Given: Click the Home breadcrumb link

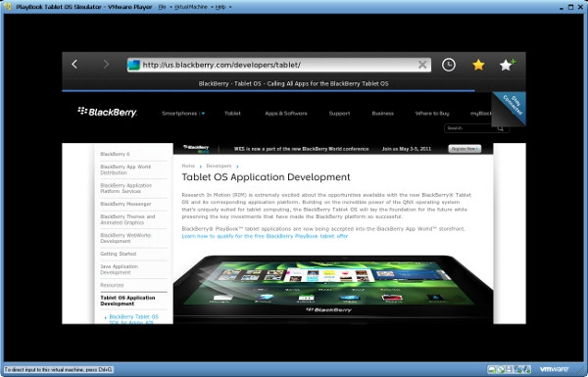Looking at the screenshot, I should coord(188,165).
